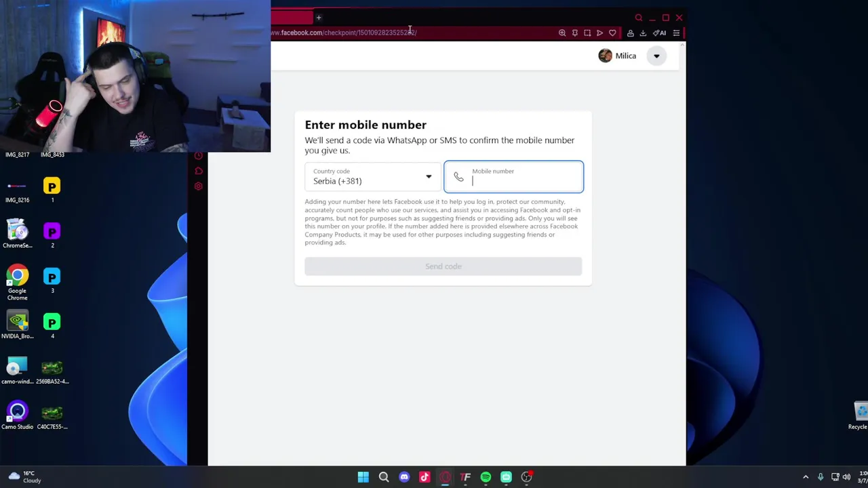Open TikTok app from the taskbar
Viewport: 868px width, 488px height.
pyautogui.click(x=425, y=477)
